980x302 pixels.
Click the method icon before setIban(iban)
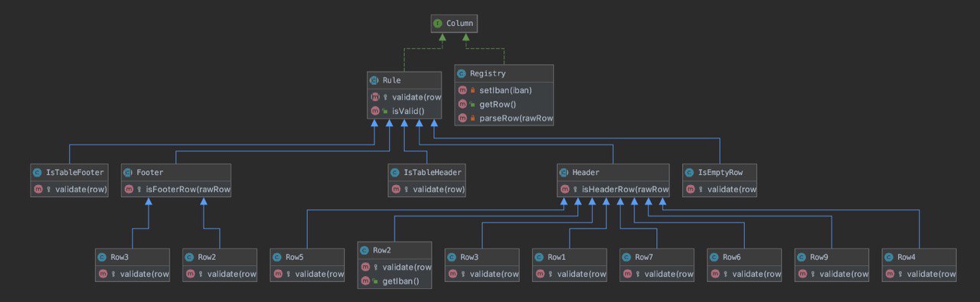point(462,90)
